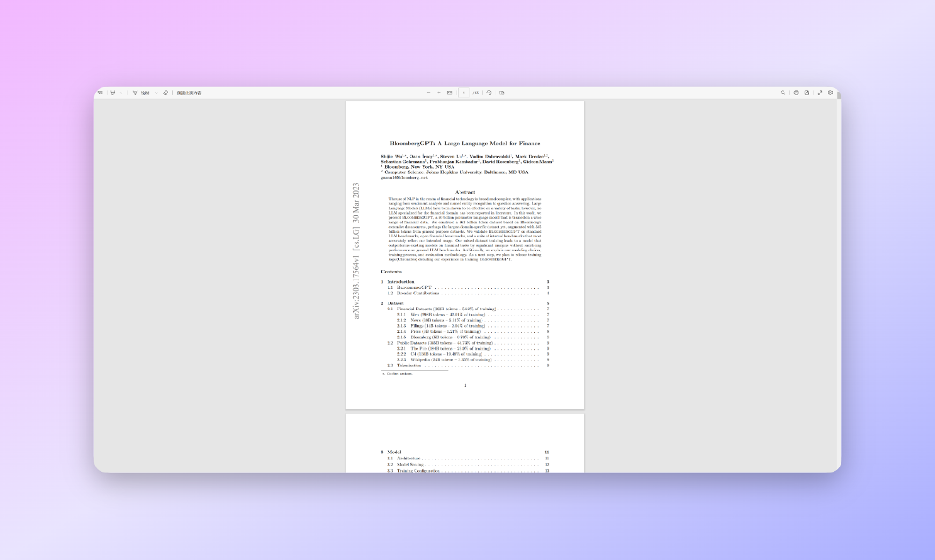Open the Draw tool options dropdown
Viewport: 935px width, 560px height.
pyautogui.click(x=156, y=93)
